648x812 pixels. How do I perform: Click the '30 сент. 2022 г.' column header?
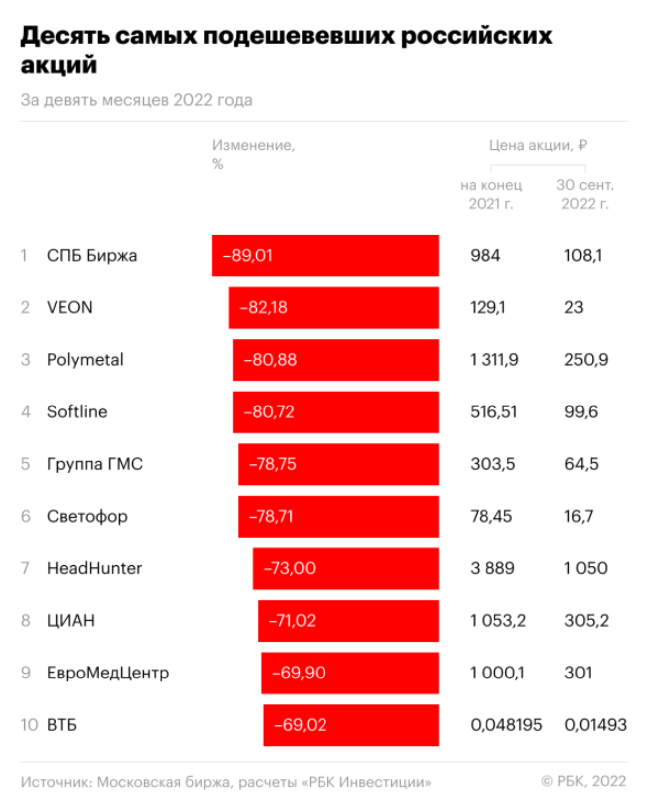pyautogui.click(x=585, y=194)
